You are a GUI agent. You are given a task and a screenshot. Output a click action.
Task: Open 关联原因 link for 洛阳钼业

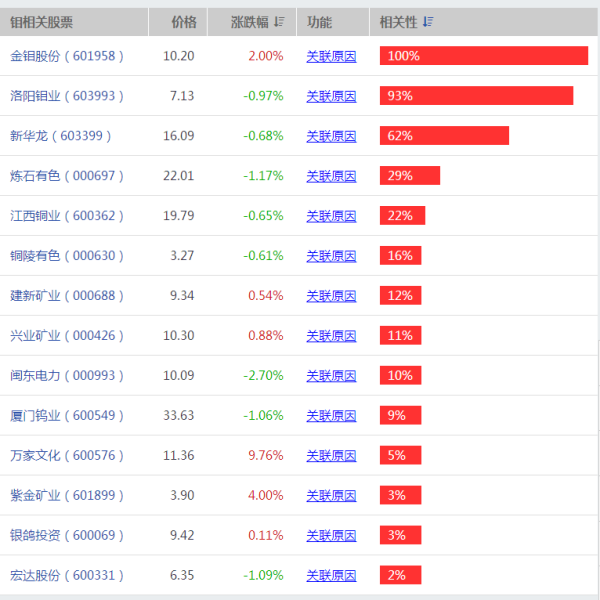coord(331,96)
